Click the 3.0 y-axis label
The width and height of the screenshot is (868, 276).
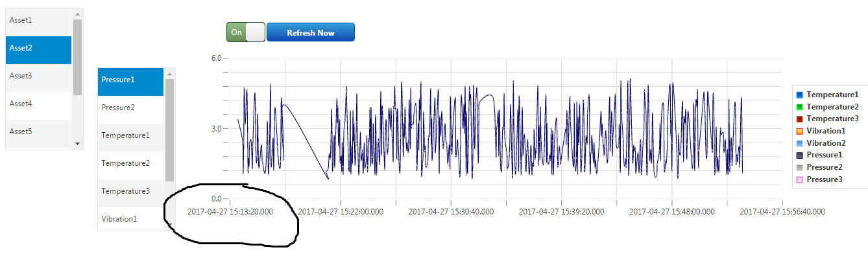(x=217, y=128)
